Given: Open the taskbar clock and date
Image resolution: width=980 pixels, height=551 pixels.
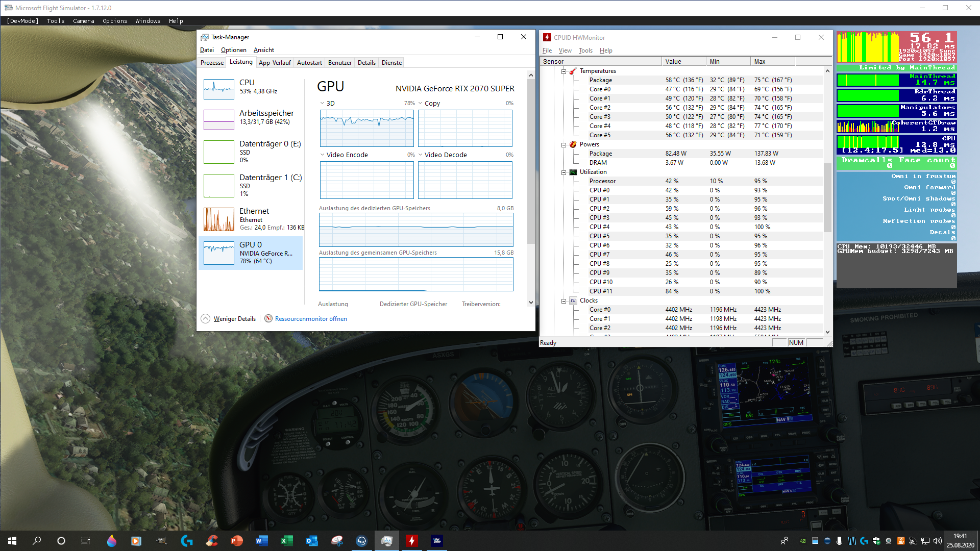Looking at the screenshot, I should click(x=960, y=541).
